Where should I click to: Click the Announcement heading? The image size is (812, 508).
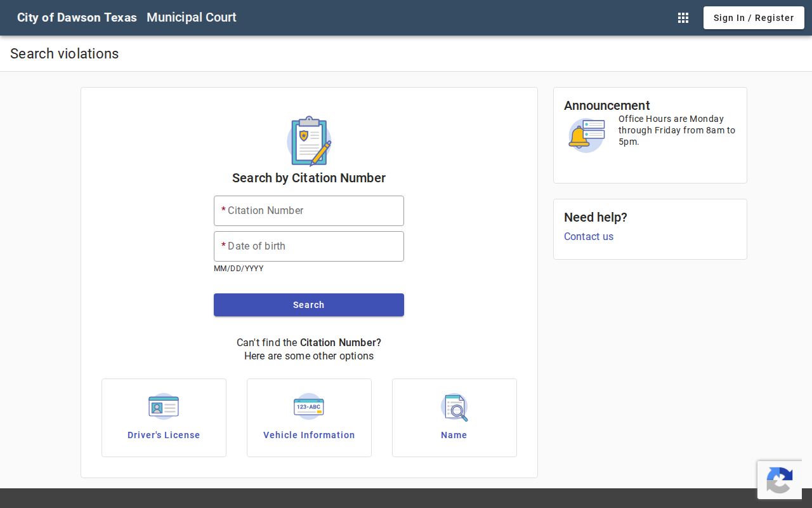(607, 105)
